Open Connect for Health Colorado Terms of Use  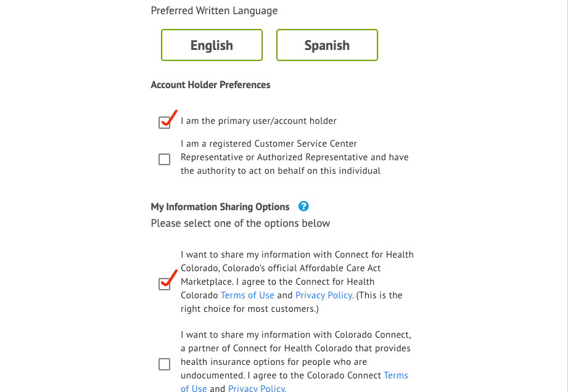[x=247, y=295]
